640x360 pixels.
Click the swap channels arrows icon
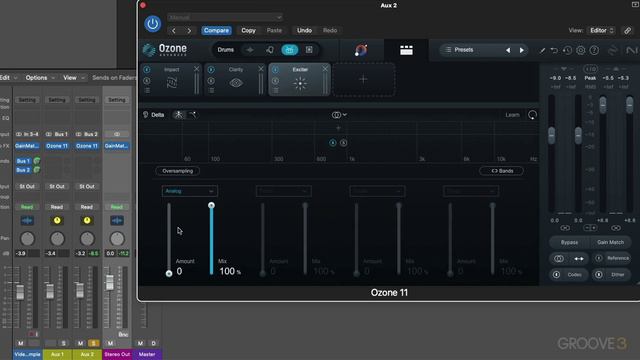tap(579, 258)
